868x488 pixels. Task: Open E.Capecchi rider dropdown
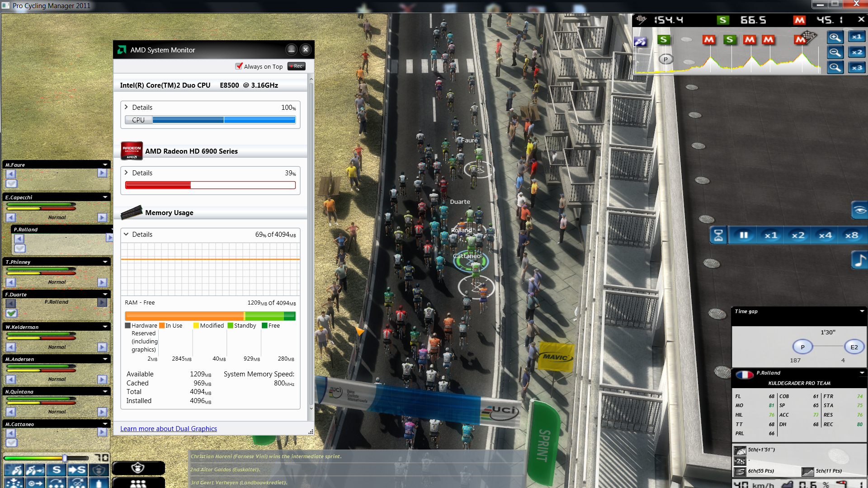(x=105, y=197)
